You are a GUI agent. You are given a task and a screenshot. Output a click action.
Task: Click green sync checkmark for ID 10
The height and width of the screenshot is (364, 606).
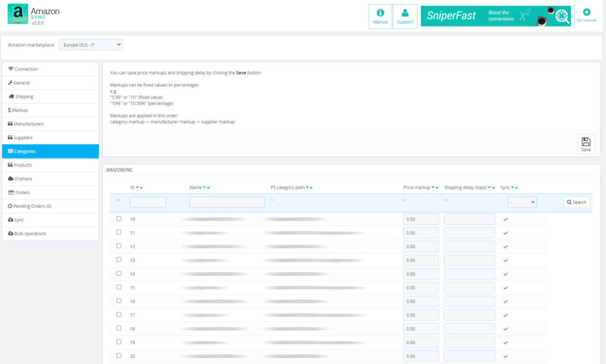tap(505, 219)
